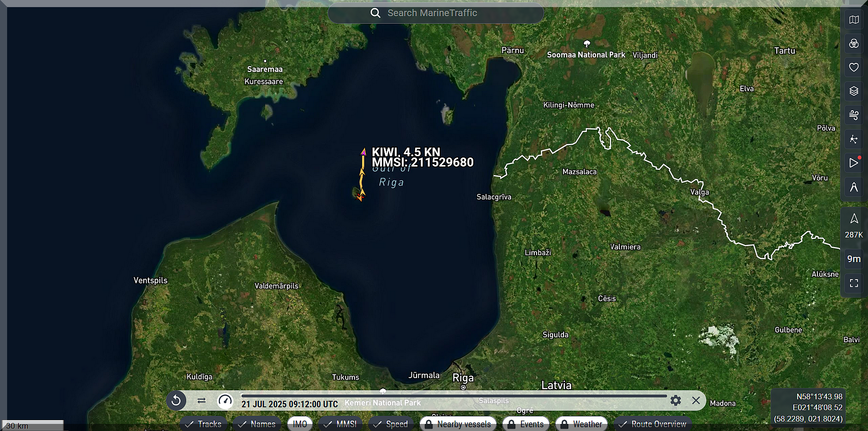Image resolution: width=868 pixels, height=431 pixels.
Task: Open favorites heart icon
Action: pyautogui.click(x=854, y=67)
